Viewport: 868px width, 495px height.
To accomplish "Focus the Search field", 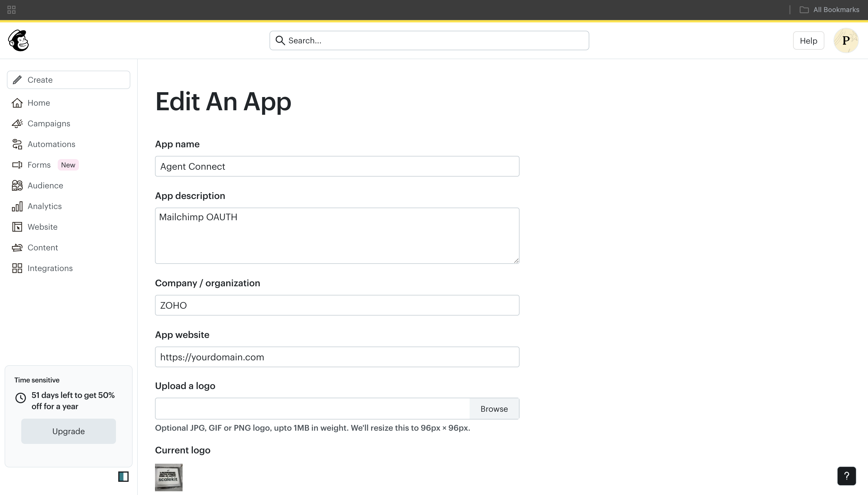I will point(429,40).
